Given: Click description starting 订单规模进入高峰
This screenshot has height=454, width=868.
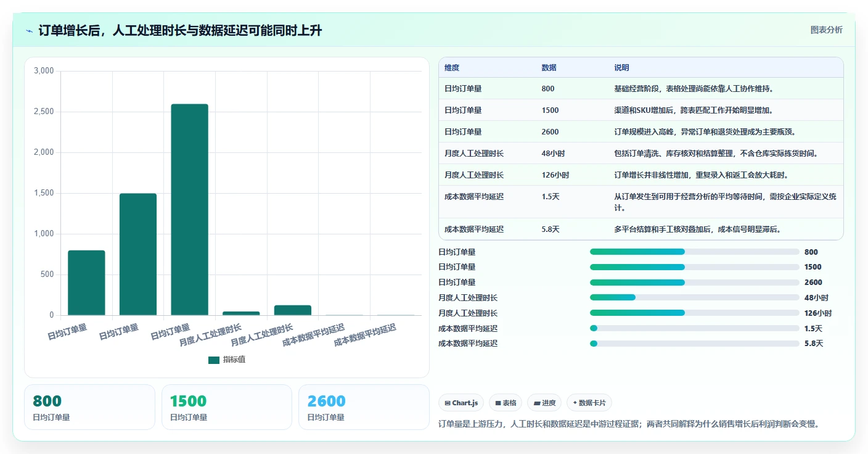Looking at the screenshot, I should 705,132.
